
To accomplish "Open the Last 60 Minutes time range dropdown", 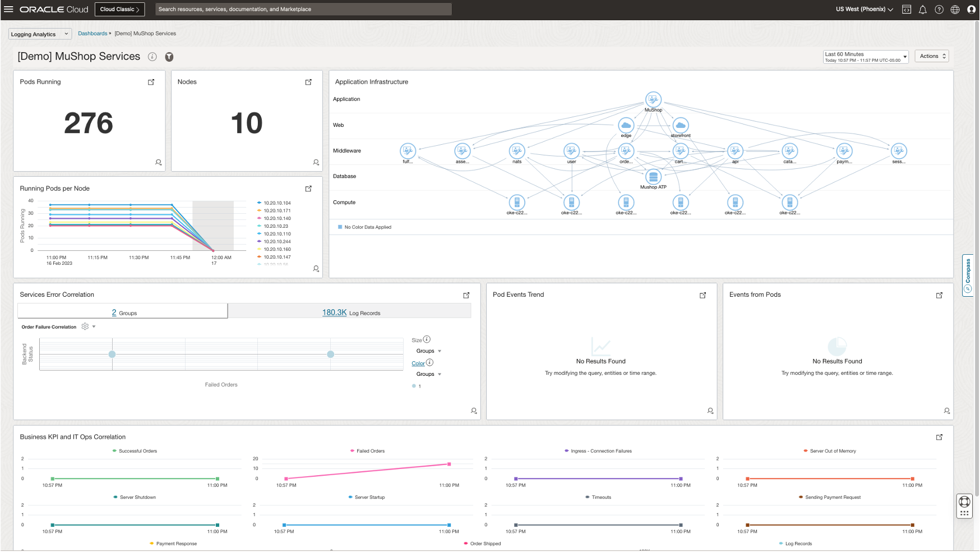I will pos(866,57).
